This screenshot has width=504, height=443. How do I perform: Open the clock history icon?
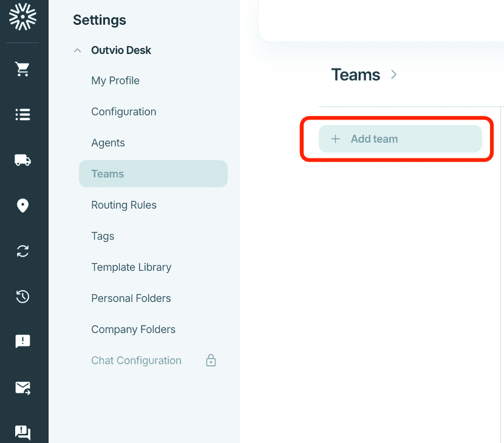[22, 296]
